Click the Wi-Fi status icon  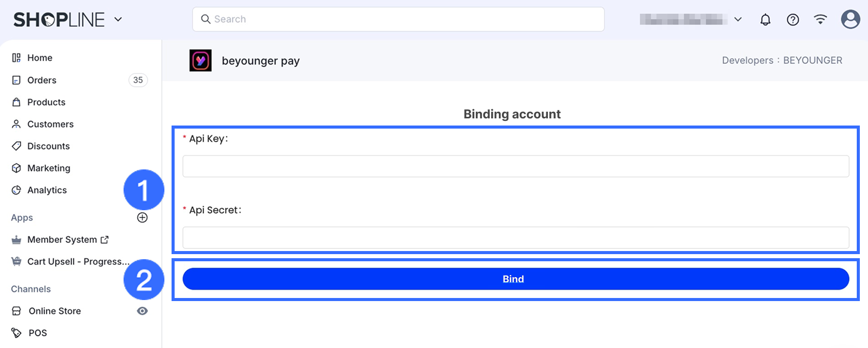(x=821, y=19)
